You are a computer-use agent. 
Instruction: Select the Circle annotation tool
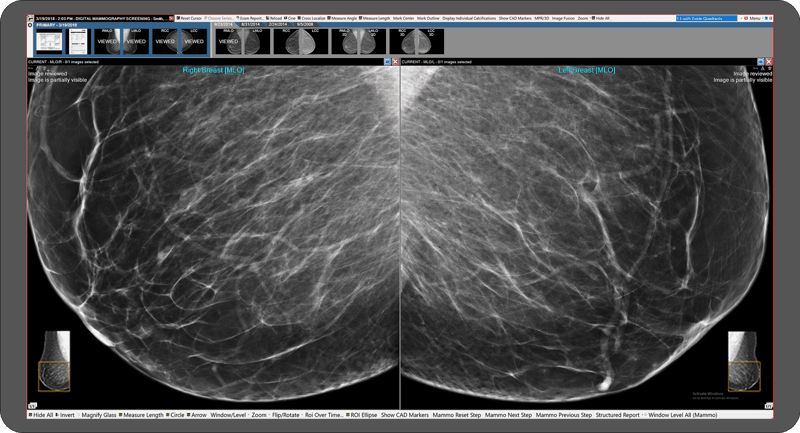point(175,415)
